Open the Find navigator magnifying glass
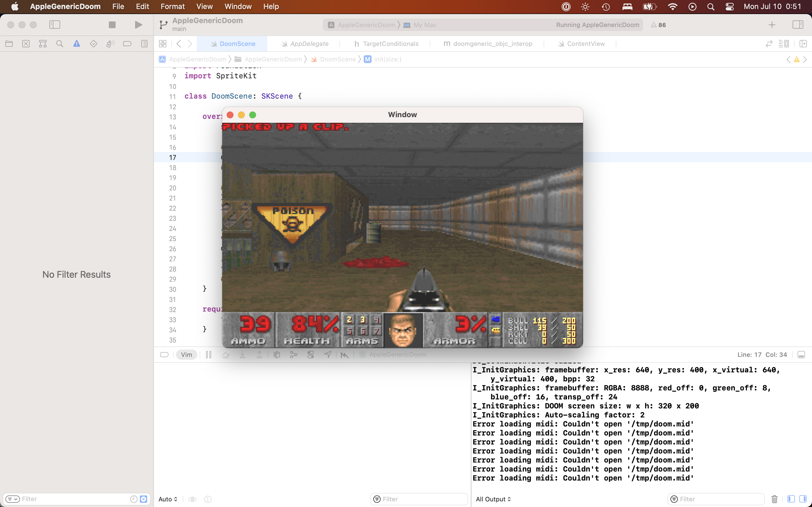The width and height of the screenshot is (812, 507). (60, 44)
